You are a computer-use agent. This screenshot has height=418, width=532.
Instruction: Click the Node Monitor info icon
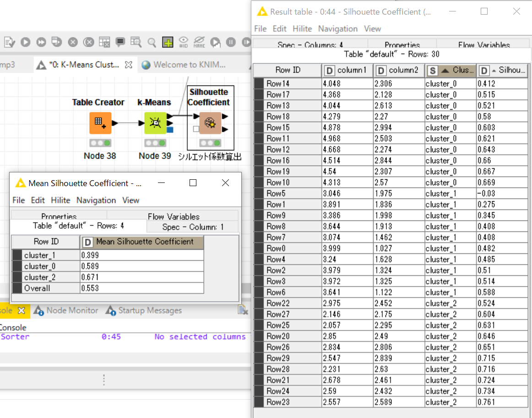[x=38, y=311]
